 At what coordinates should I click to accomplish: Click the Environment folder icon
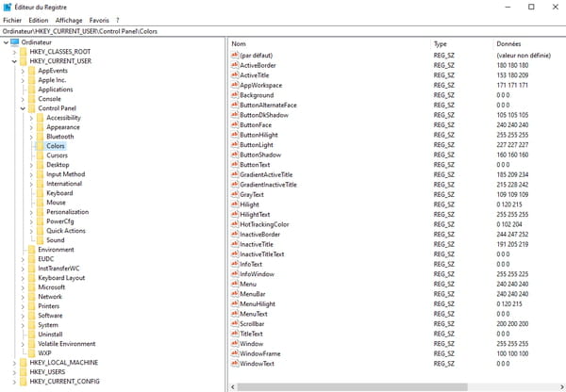[32, 249]
